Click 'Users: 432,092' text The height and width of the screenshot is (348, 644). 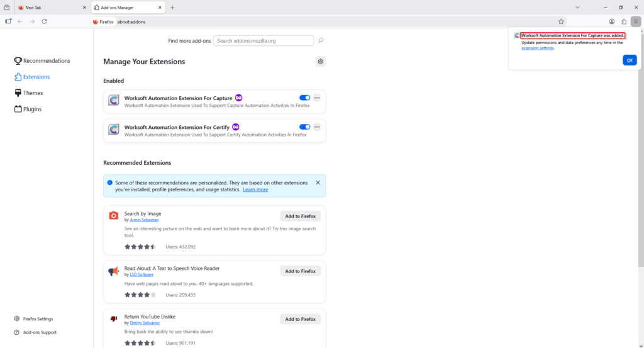point(180,247)
